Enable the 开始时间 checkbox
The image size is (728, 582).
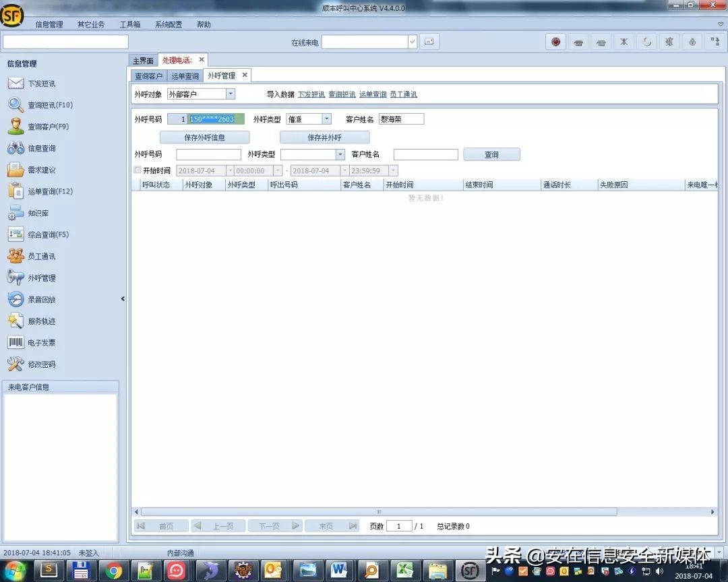click(138, 170)
